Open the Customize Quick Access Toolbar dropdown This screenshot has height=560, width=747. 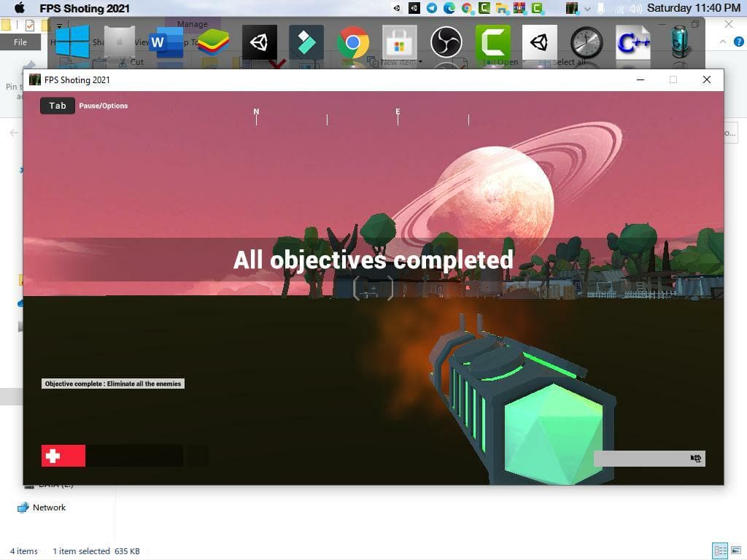(60, 26)
